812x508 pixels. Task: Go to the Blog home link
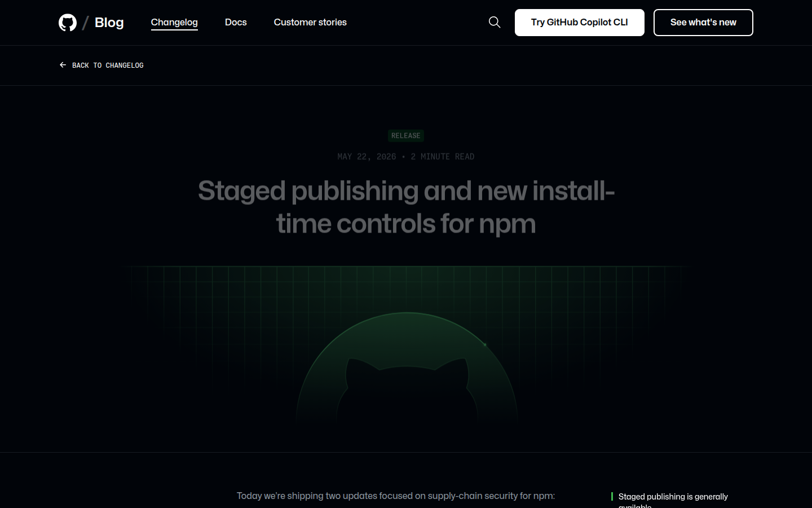pos(109,23)
